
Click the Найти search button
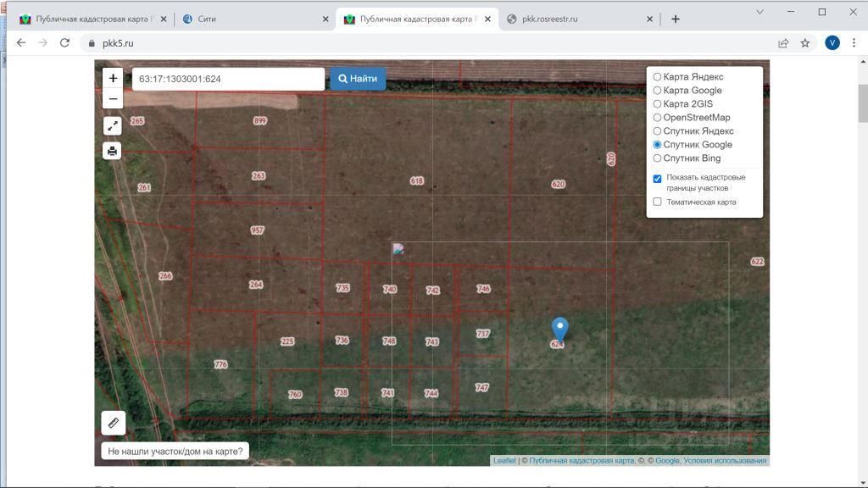tap(359, 79)
